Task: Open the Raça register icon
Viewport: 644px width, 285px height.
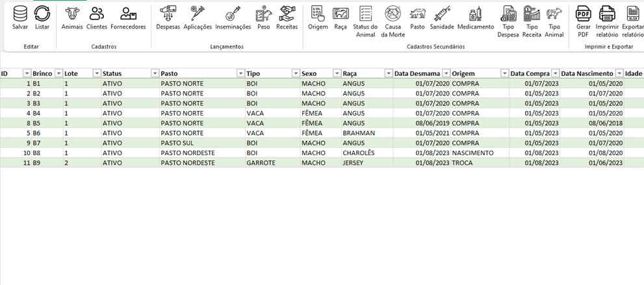Action: (341, 14)
